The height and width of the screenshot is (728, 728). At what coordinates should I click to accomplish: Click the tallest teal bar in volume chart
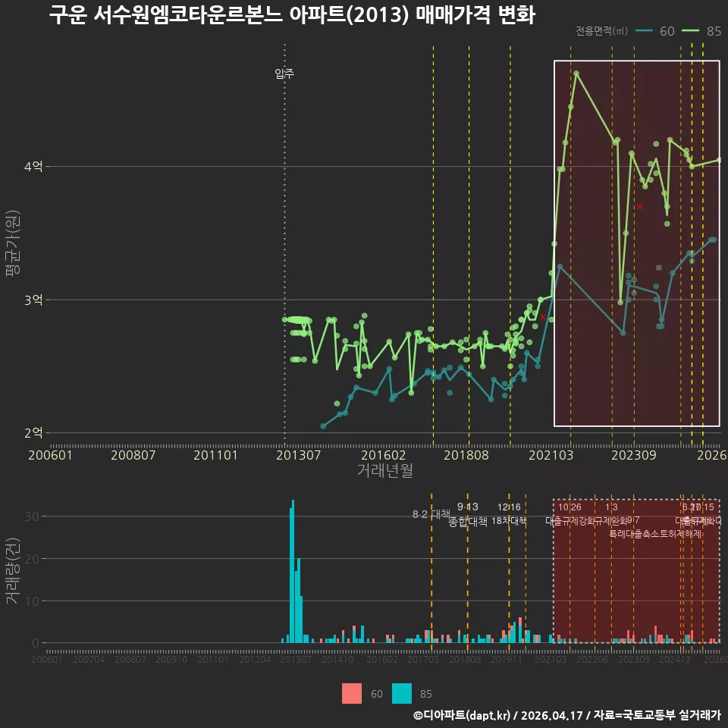[x=293, y=571]
